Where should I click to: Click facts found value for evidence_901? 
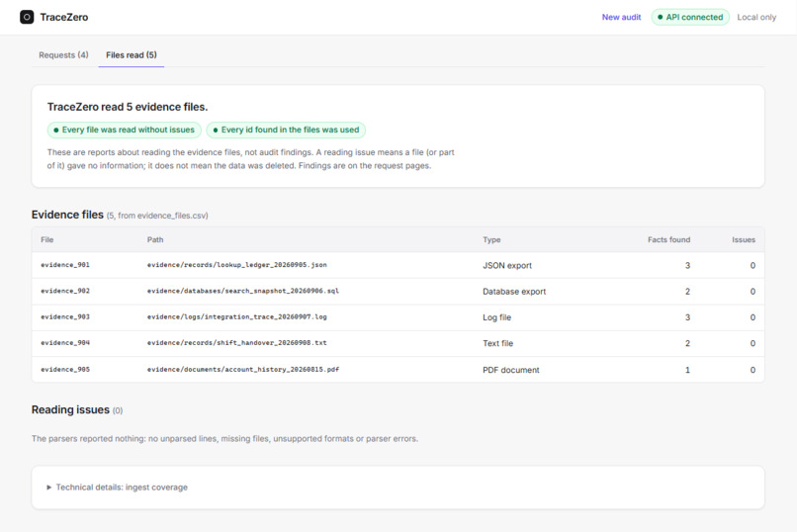687,265
